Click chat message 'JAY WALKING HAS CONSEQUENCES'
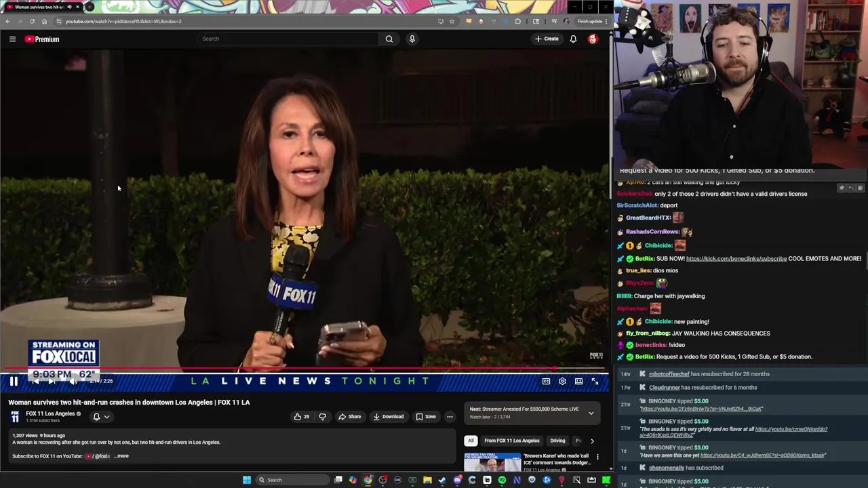Viewport: 868px width, 488px height. 721,333
